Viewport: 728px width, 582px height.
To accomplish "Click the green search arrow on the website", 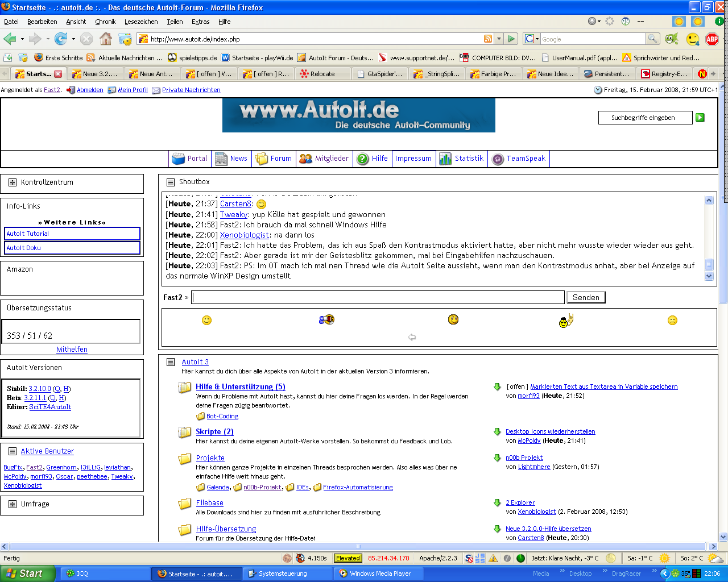I will pyautogui.click(x=700, y=118).
